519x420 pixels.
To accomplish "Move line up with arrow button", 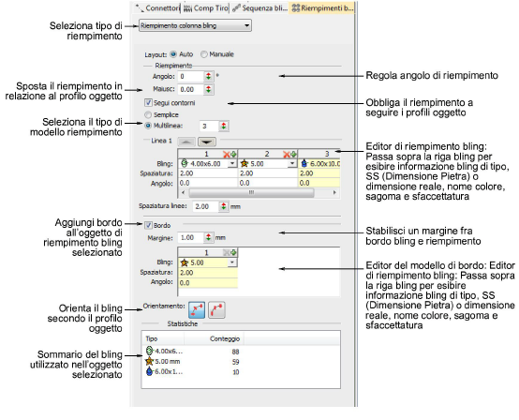I will coord(186,142).
